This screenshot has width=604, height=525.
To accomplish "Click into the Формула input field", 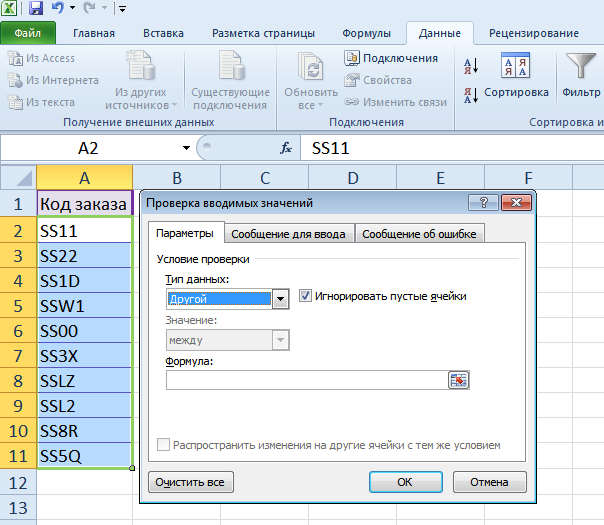I will 306,380.
